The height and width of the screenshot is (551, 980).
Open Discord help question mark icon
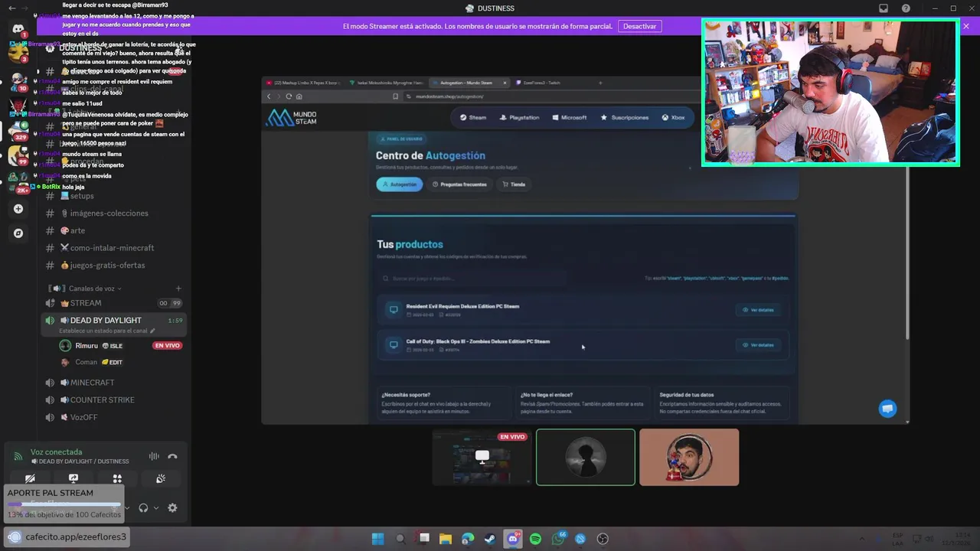coord(906,8)
